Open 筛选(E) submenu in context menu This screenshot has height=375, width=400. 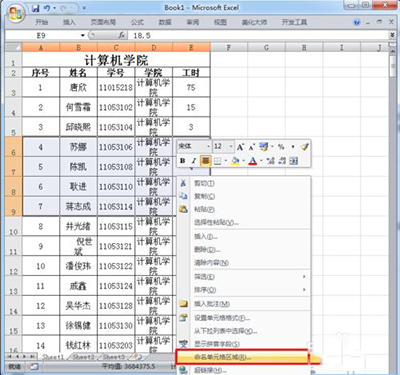pyautogui.click(x=243, y=277)
